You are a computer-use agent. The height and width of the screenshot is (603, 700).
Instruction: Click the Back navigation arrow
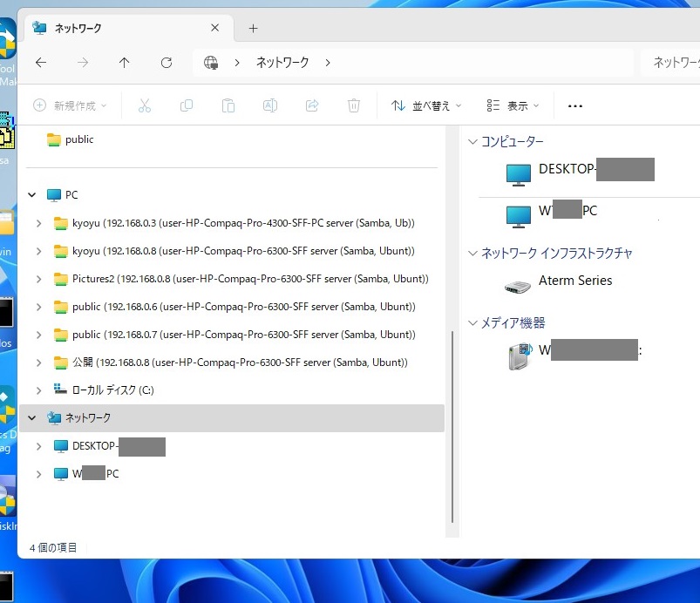coord(41,63)
